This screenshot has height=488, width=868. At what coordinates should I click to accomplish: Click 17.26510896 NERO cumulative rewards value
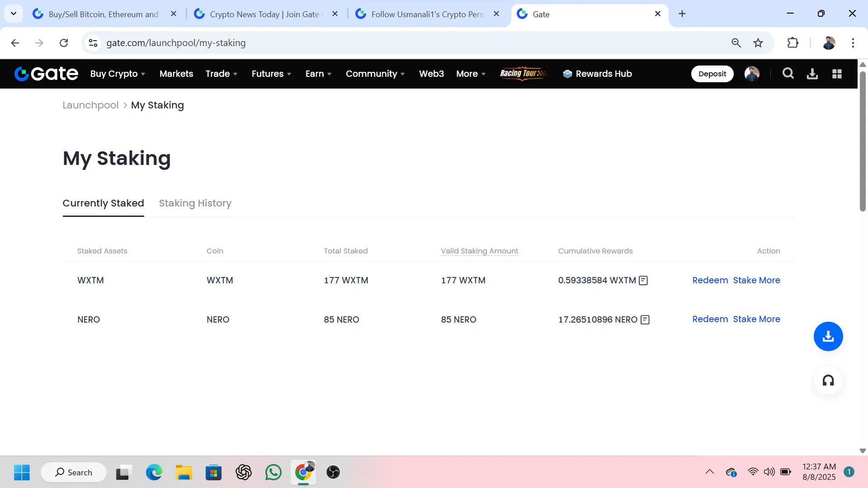click(598, 320)
